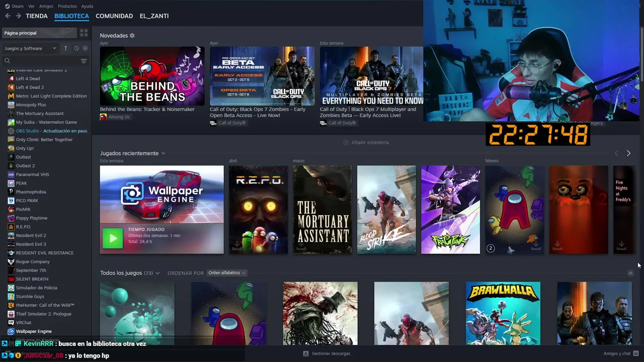This screenshot has width=644, height=362.
Task: Open Brawlhalla cover in all games
Action: (x=503, y=313)
